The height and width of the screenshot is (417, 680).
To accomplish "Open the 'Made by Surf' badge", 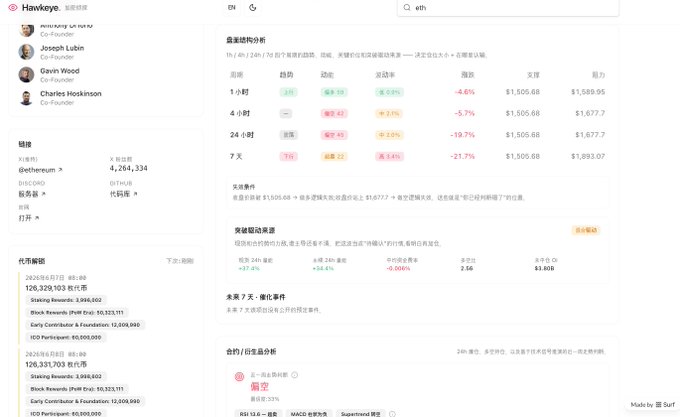I will tap(653, 404).
